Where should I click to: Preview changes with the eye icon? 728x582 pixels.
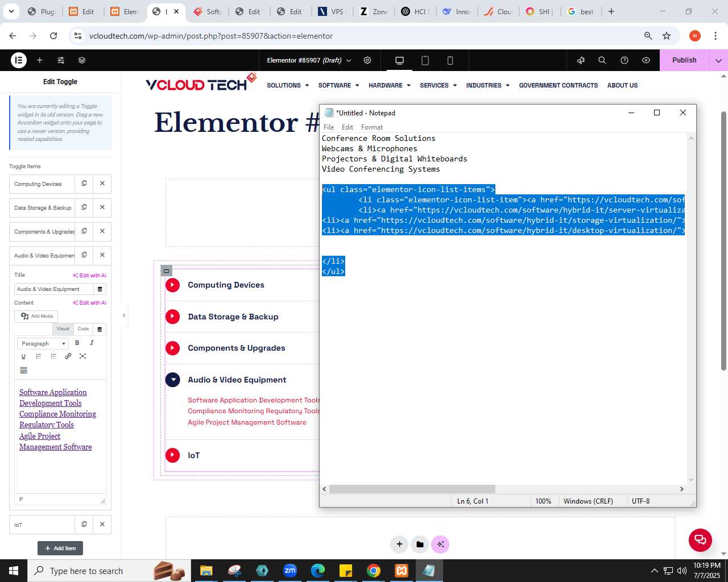646,60
